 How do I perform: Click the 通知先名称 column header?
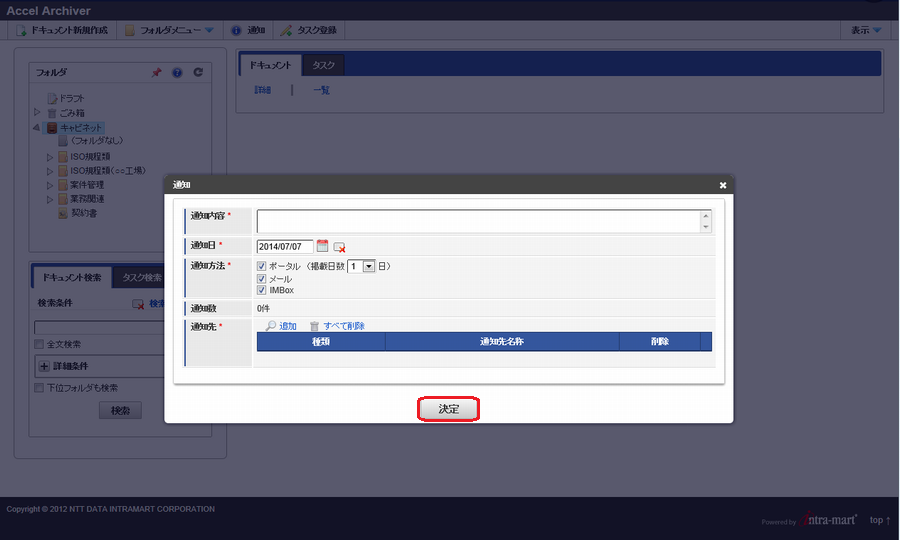click(502, 341)
